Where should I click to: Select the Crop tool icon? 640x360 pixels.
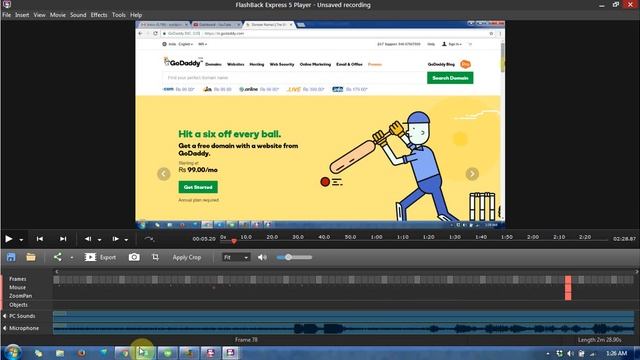click(156, 257)
